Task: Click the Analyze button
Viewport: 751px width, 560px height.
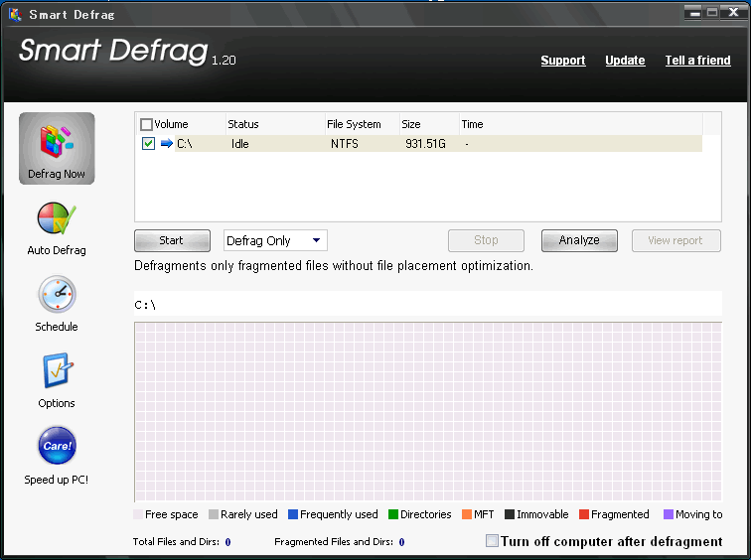Action: pyautogui.click(x=579, y=240)
